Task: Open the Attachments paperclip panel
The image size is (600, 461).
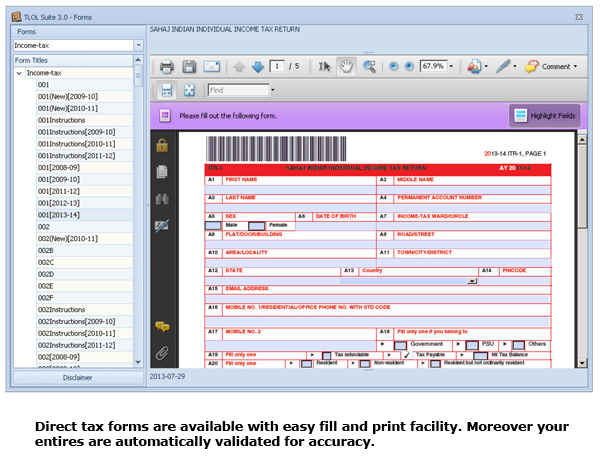Action: (161, 352)
